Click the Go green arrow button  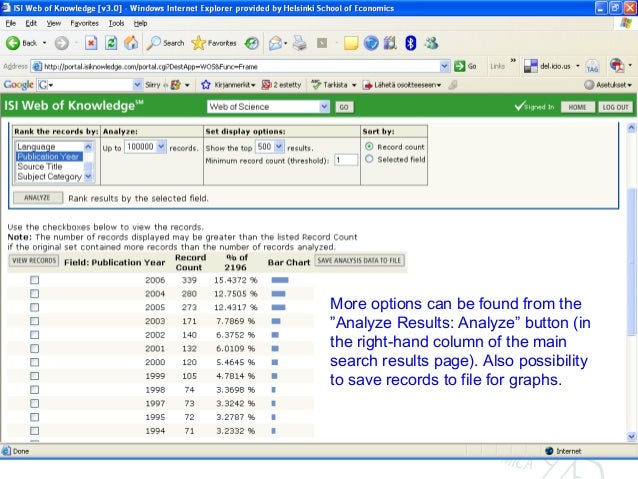[x=460, y=66]
